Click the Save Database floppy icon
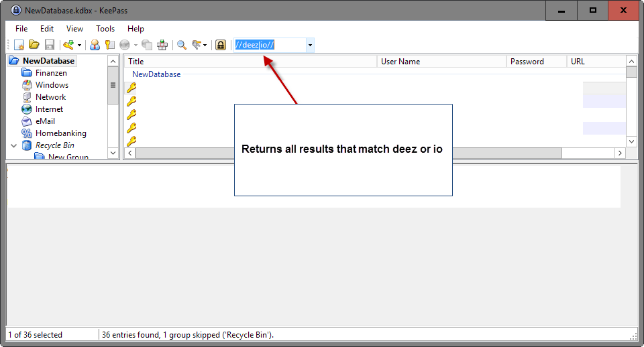The height and width of the screenshot is (347, 644). coord(49,46)
